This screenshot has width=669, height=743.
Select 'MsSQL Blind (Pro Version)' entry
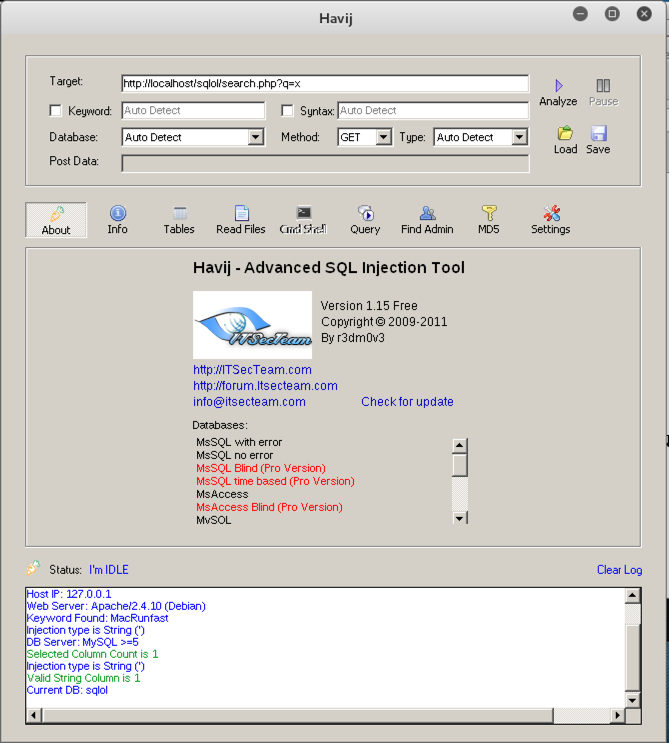(x=261, y=468)
